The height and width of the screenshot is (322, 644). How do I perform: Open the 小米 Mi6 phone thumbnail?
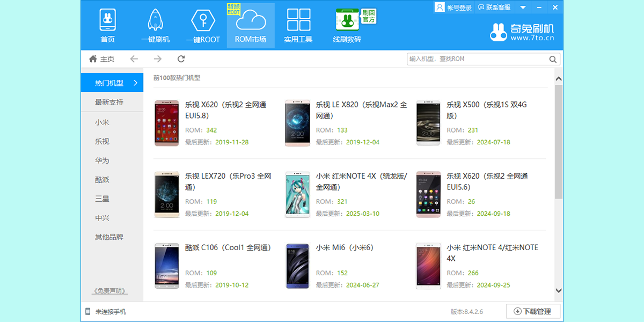pos(297,266)
